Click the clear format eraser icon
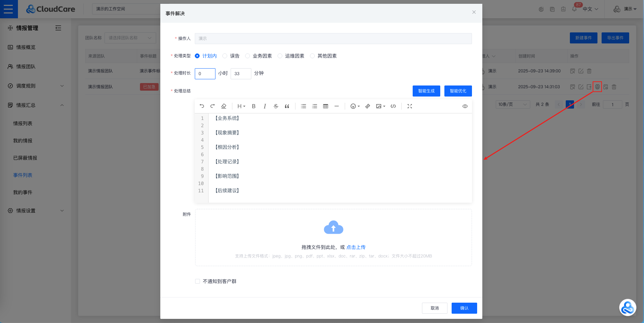Screen dimensions: 644x323 pos(223,106)
